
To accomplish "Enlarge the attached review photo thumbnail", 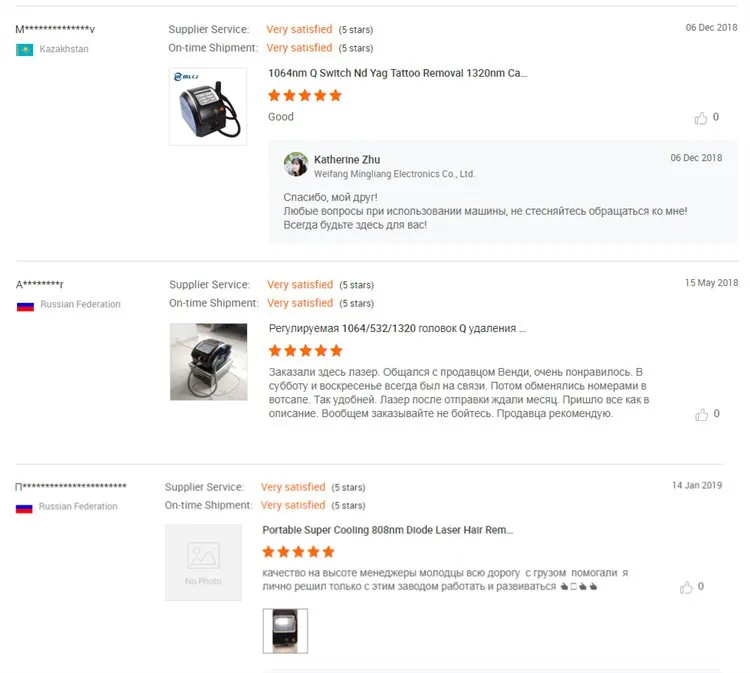I will [x=285, y=631].
